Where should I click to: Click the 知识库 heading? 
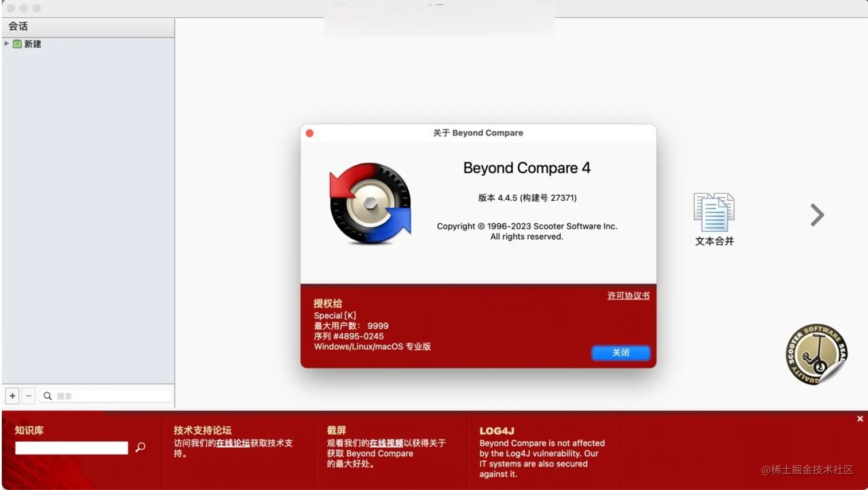click(x=29, y=430)
